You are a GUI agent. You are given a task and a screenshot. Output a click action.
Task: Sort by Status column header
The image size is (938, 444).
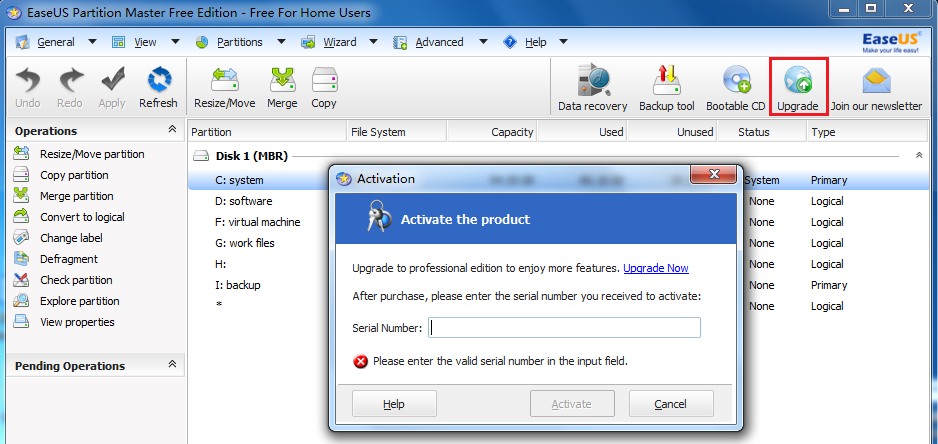[762, 132]
